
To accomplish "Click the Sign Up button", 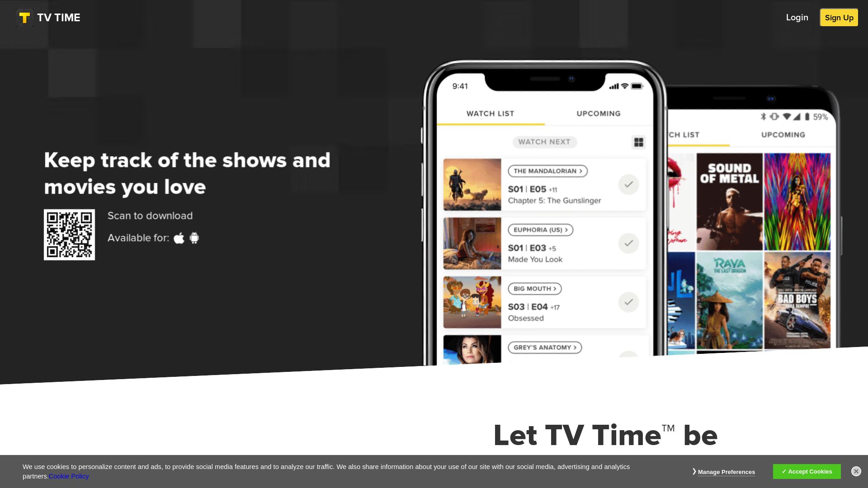I will pos(839,17).
